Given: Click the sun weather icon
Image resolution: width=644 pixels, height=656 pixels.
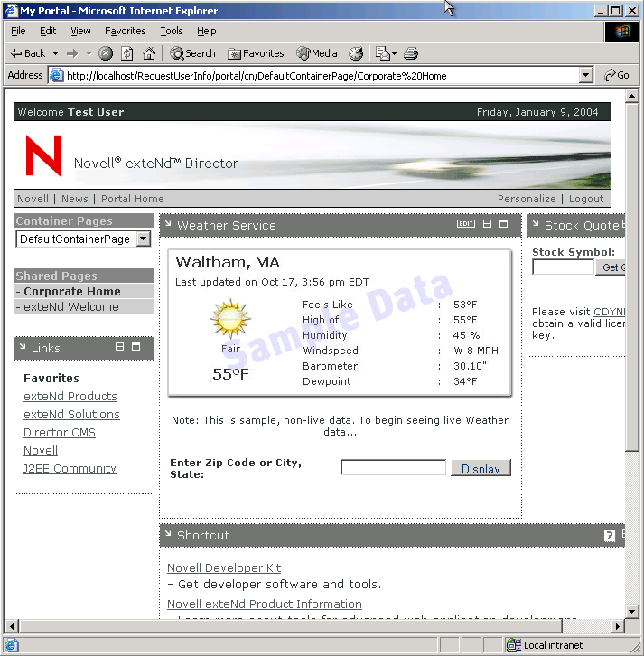Looking at the screenshot, I should coord(230,318).
